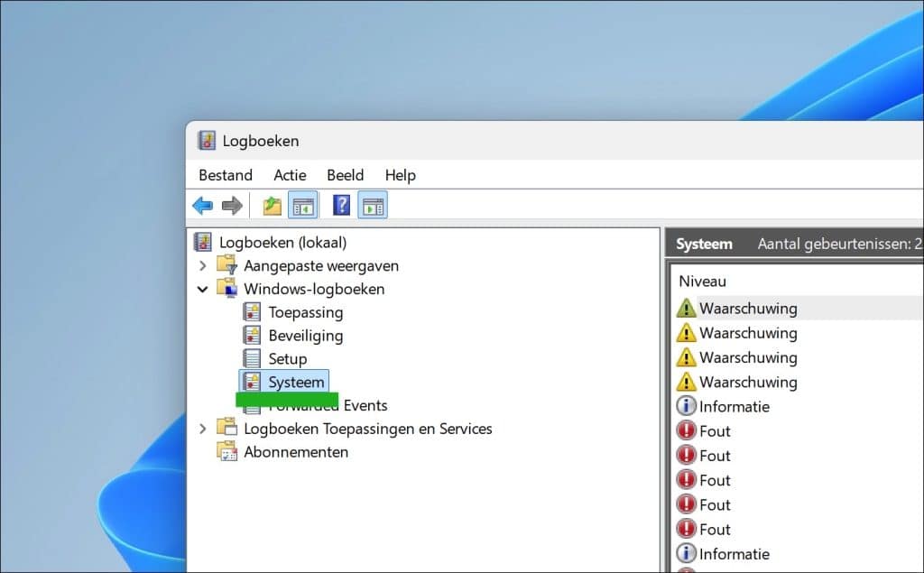Select the second Fout event row
This screenshot has height=573, width=924.
coord(799,456)
